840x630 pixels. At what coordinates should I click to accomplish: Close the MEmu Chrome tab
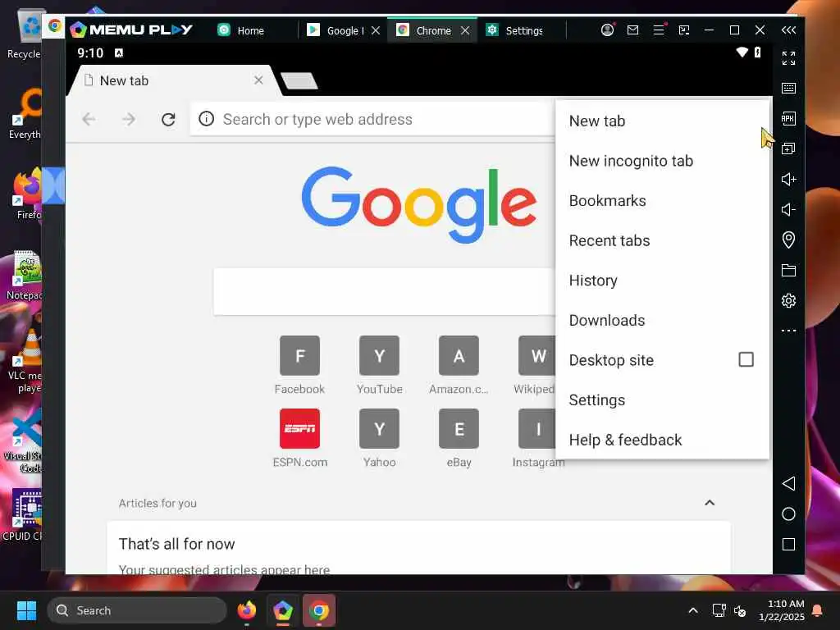click(465, 30)
